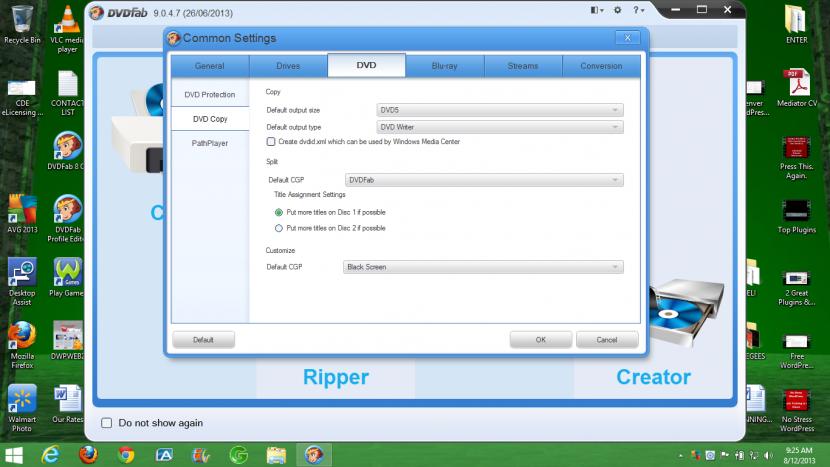Open the CDE eLicensing desktop shortcut

[22, 97]
